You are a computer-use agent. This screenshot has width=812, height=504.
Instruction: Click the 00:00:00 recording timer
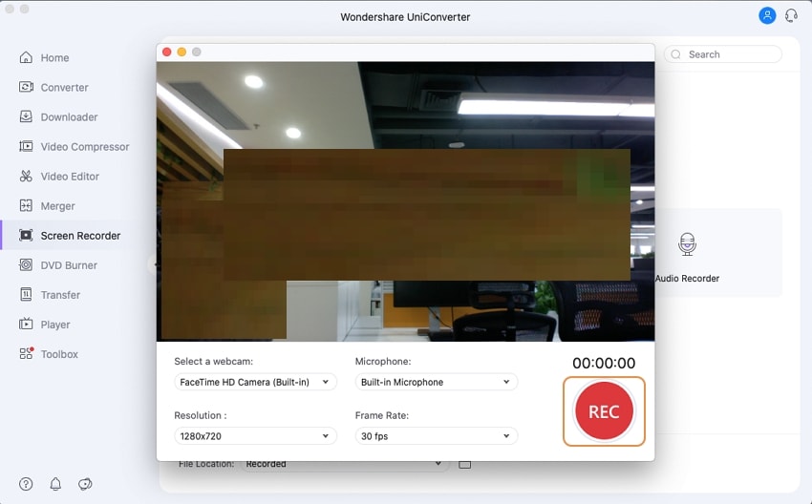(604, 363)
